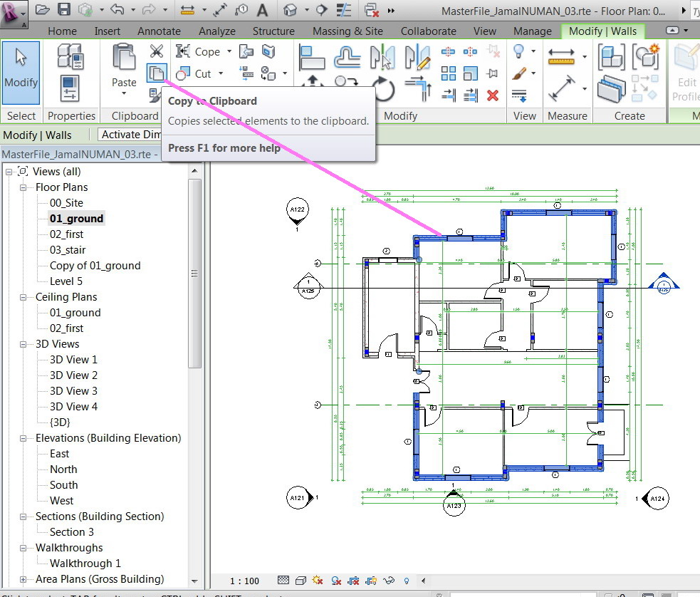Open the Structure ribbon tab
Screen dimensions: 700x597
click(273, 31)
